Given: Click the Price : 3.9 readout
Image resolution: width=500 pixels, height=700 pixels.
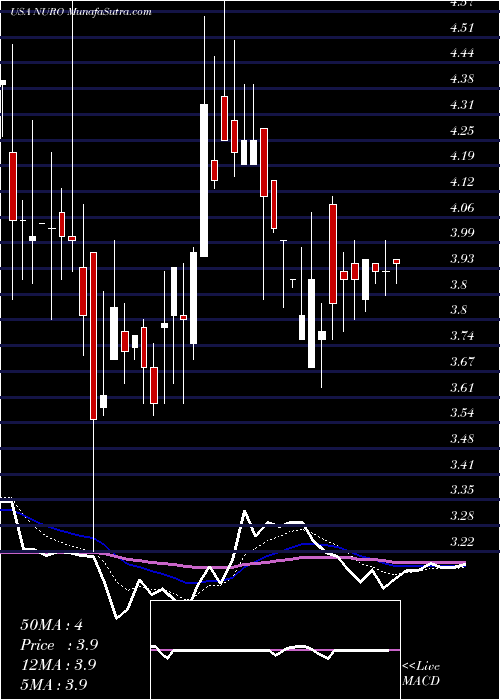Looking at the screenshot, I should (x=59, y=645).
